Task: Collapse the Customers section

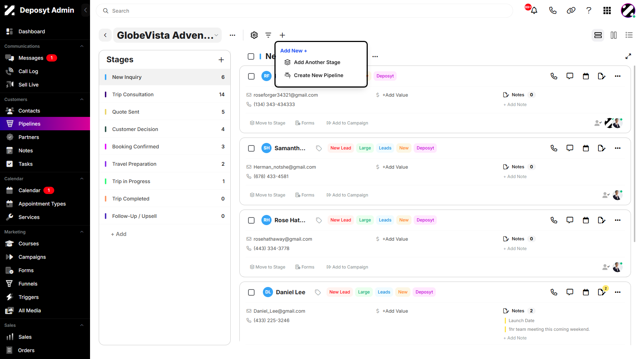Action: pos(82,100)
